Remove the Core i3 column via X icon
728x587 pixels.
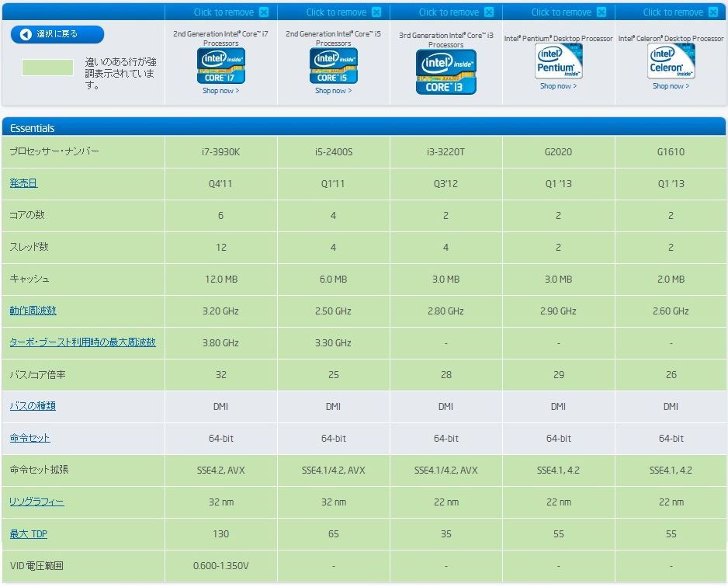click(x=489, y=12)
